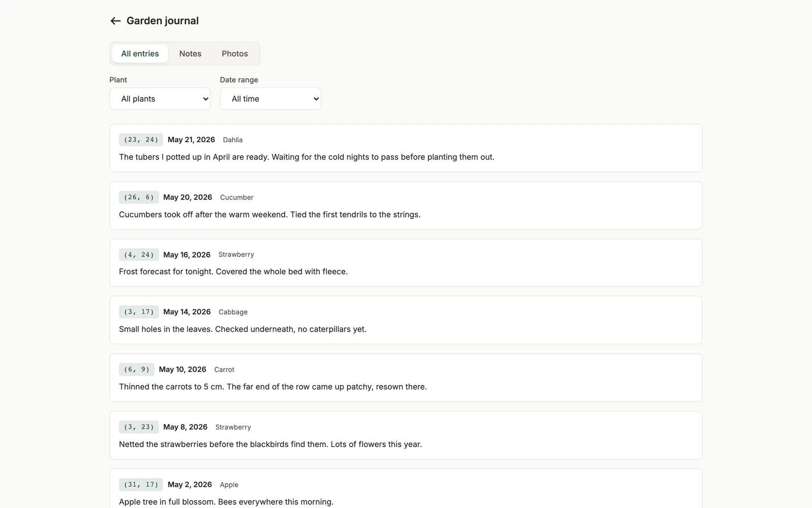This screenshot has height=508, width=812.
Task: Click the May 21, 2026 entry date
Action: [191, 140]
